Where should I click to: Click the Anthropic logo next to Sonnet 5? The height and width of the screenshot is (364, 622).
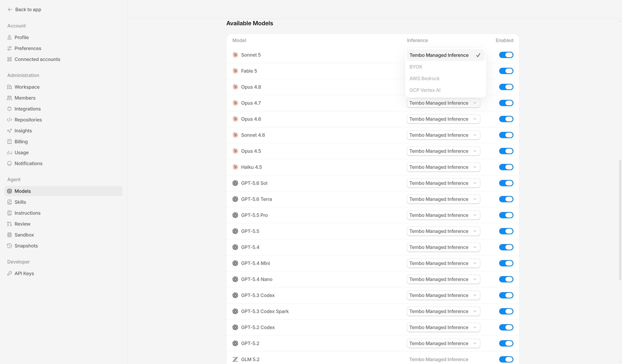[x=235, y=55]
